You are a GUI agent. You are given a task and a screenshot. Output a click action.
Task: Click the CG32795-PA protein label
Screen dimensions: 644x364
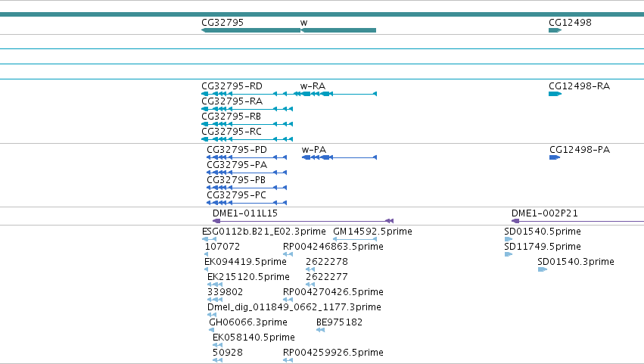237,165
